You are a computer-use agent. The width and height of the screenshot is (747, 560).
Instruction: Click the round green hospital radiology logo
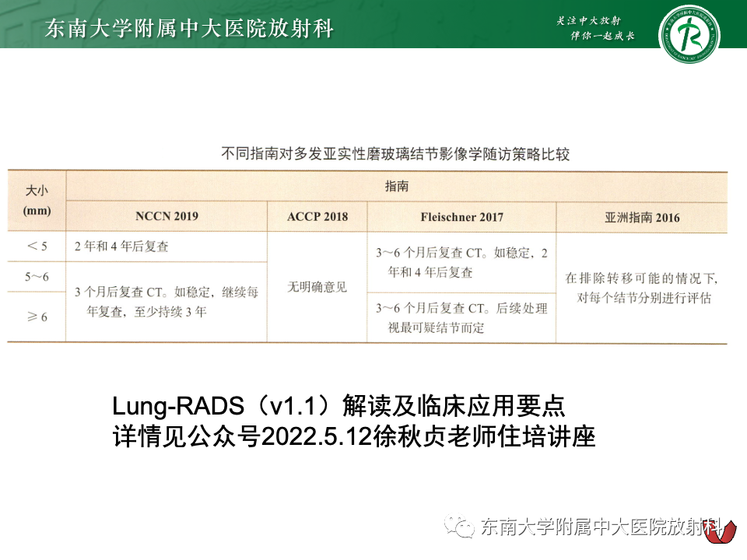coord(689,34)
